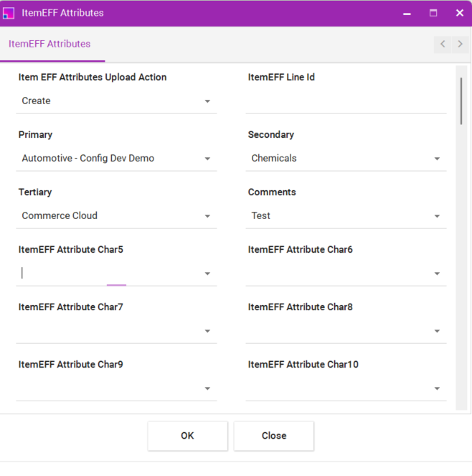The image size is (472, 476).
Task: Open the ItemEFF Attribute Char8 dropdown
Action: coord(437,331)
